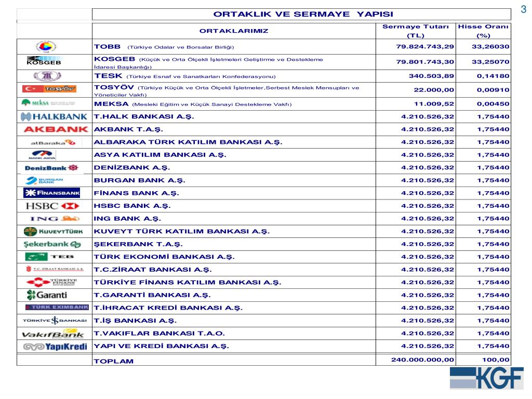Click the HSBC logo

(52, 206)
